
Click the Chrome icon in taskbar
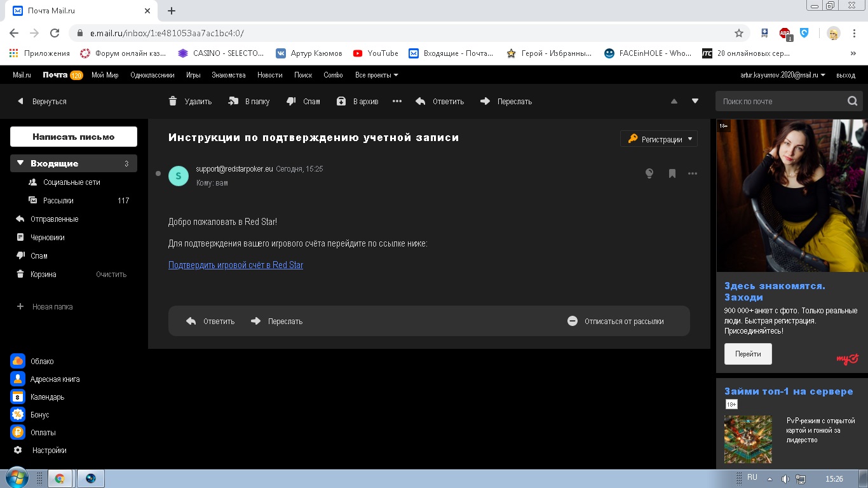click(60, 478)
